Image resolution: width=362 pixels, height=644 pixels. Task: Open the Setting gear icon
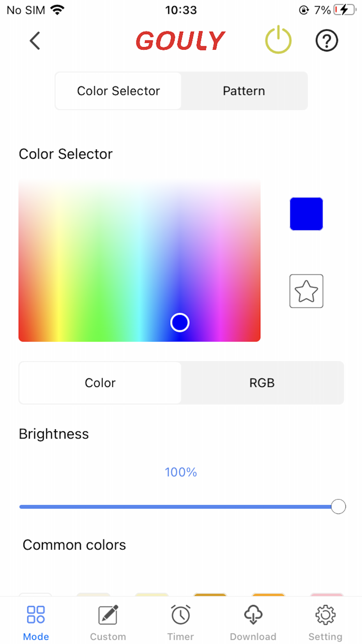click(325, 615)
